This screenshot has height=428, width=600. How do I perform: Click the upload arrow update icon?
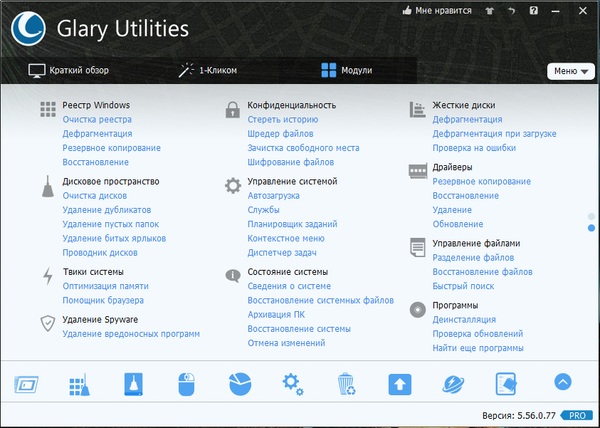tap(400, 383)
